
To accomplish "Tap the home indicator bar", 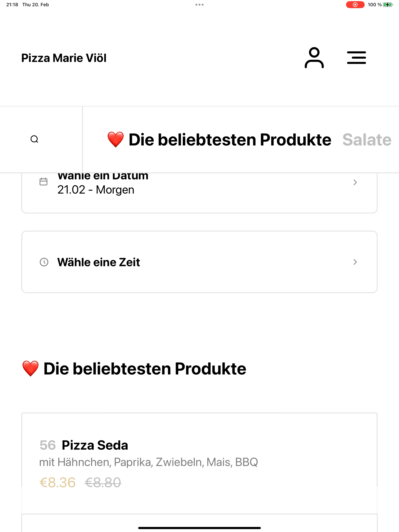I will [199, 528].
